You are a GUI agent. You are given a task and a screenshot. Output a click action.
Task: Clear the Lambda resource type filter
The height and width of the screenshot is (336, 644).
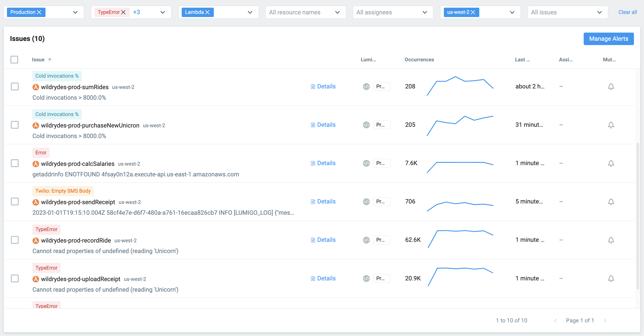click(x=208, y=12)
